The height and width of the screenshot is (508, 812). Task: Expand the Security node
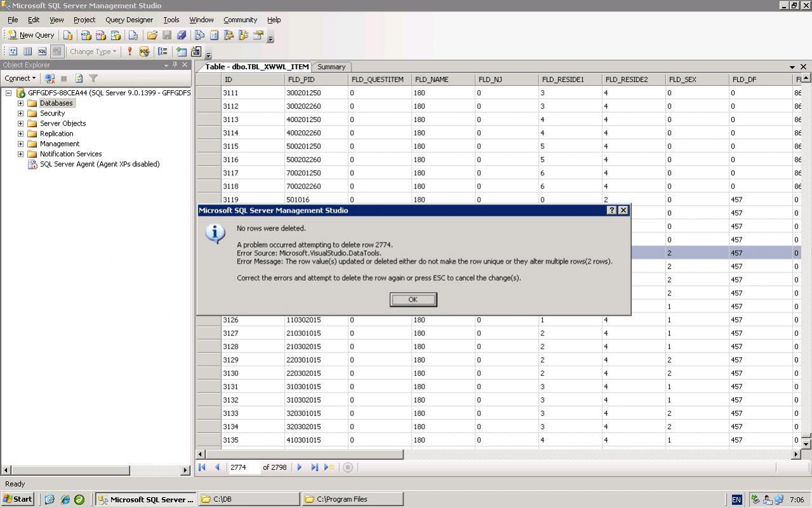[20, 113]
